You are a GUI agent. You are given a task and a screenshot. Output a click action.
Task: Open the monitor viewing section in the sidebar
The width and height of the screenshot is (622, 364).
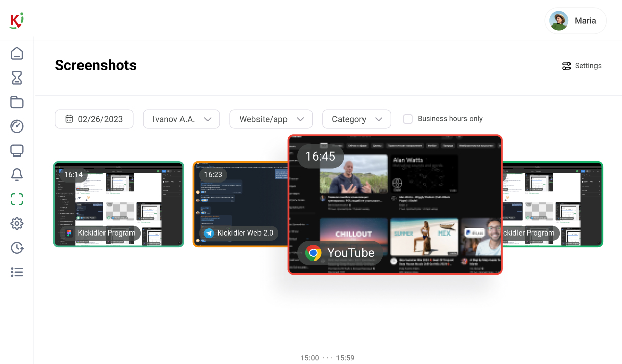click(x=17, y=150)
